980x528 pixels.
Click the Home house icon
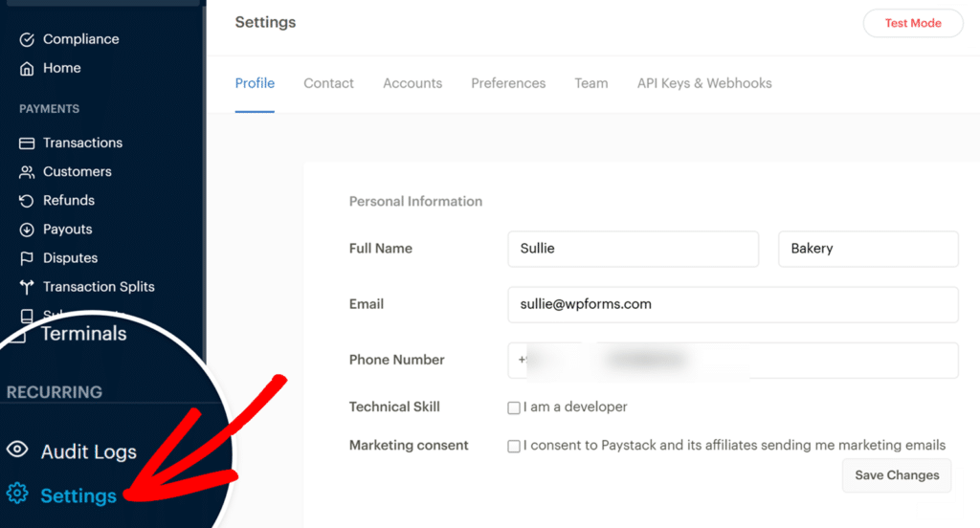(x=26, y=68)
